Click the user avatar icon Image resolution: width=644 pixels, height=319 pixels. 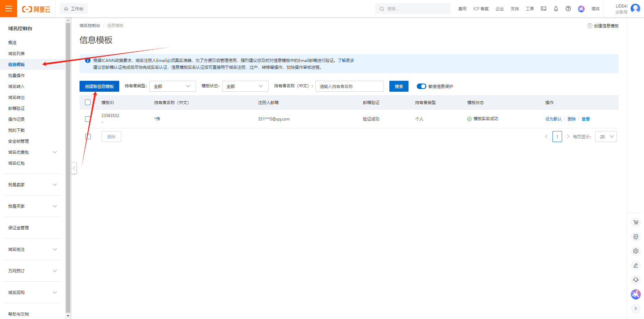coord(635,8)
